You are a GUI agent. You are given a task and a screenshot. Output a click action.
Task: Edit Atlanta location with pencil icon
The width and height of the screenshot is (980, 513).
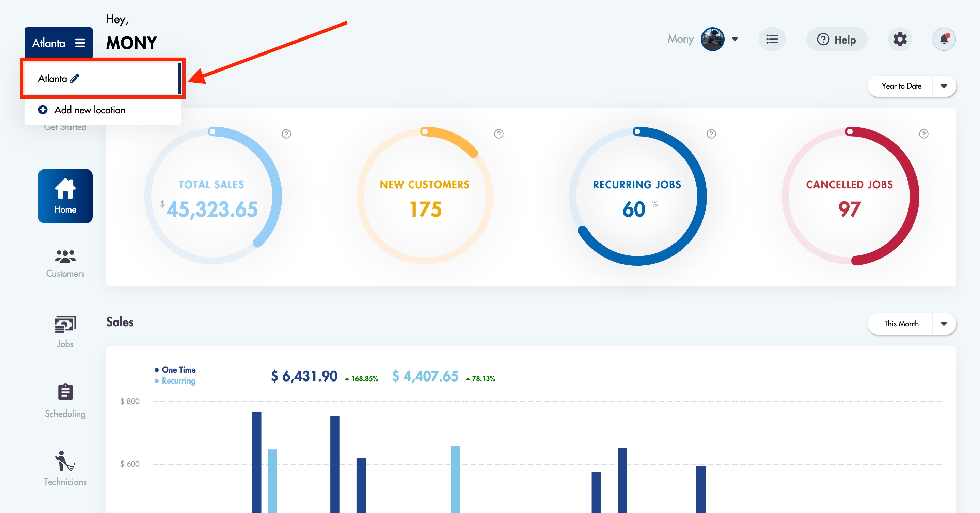tap(75, 78)
